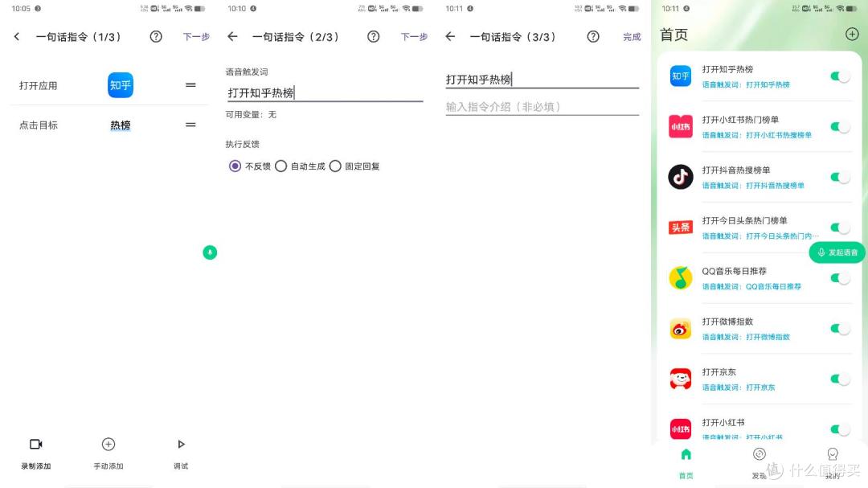Focus 输入指令介绍 optional field
868x488 pixels.
542,106
